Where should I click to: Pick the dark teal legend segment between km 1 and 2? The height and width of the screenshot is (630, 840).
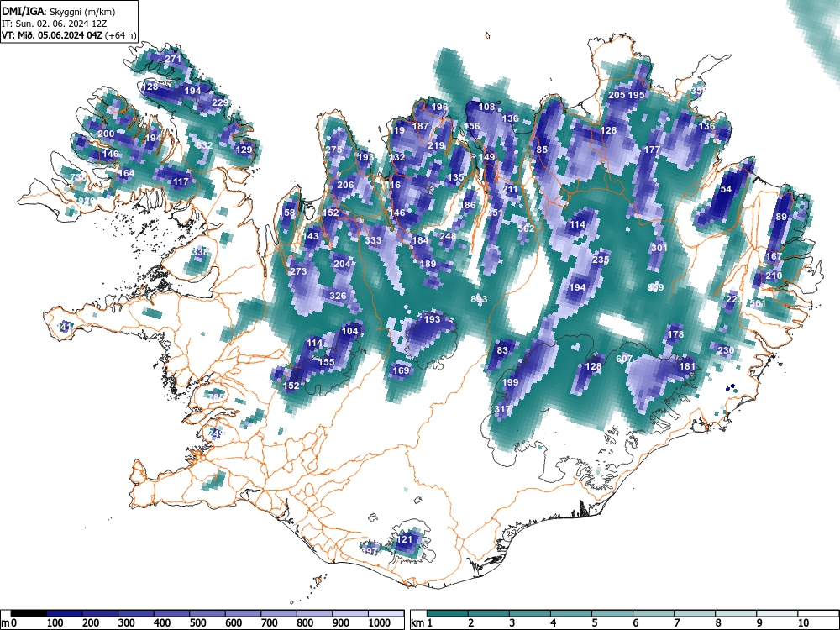click(x=448, y=613)
